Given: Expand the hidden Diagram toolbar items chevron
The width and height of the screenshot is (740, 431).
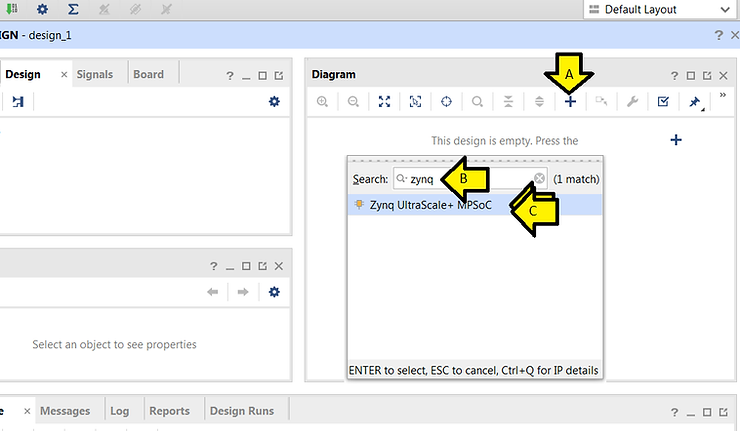Looking at the screenshot, I should [x=723, y=97].
